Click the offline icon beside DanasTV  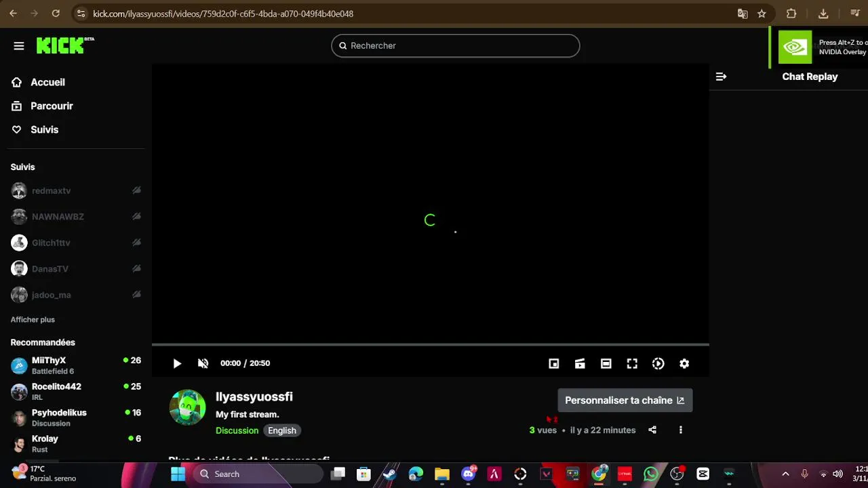click(x=136, y=269)
